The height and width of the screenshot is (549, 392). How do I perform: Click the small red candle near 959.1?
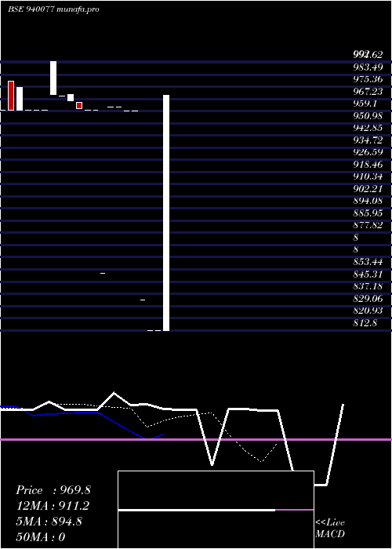(x=79, y=105)
